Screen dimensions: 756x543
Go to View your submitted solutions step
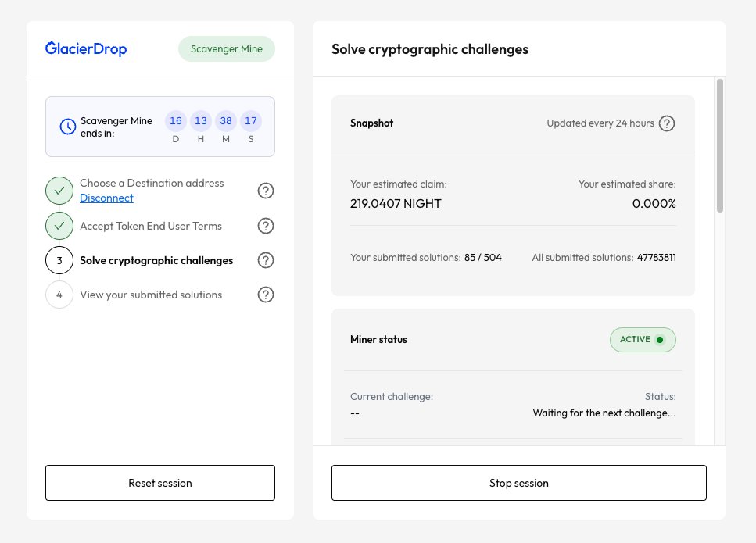[151, 295]
